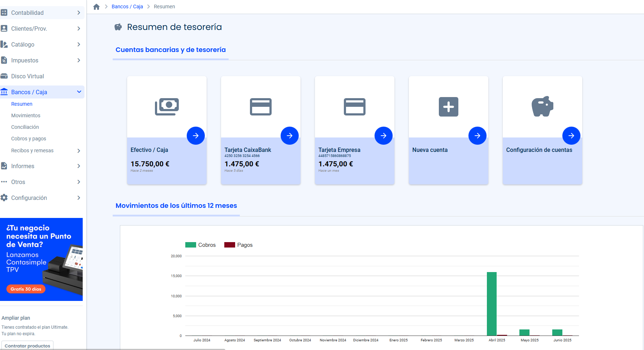Image resolution: width=644 pixels, height=350 pixels.
Task: Expand the Contabilidad menu chevron
Action: coord(79,13)
